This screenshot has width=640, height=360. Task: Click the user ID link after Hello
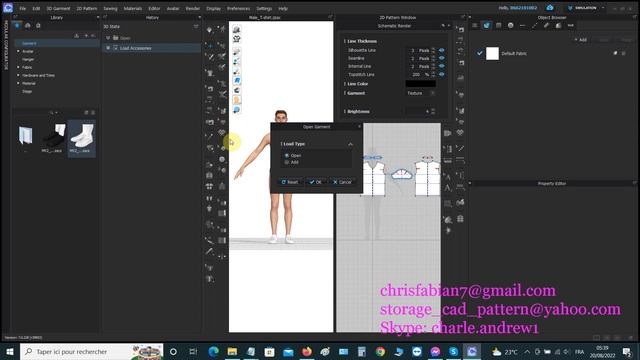click(524, 8)
